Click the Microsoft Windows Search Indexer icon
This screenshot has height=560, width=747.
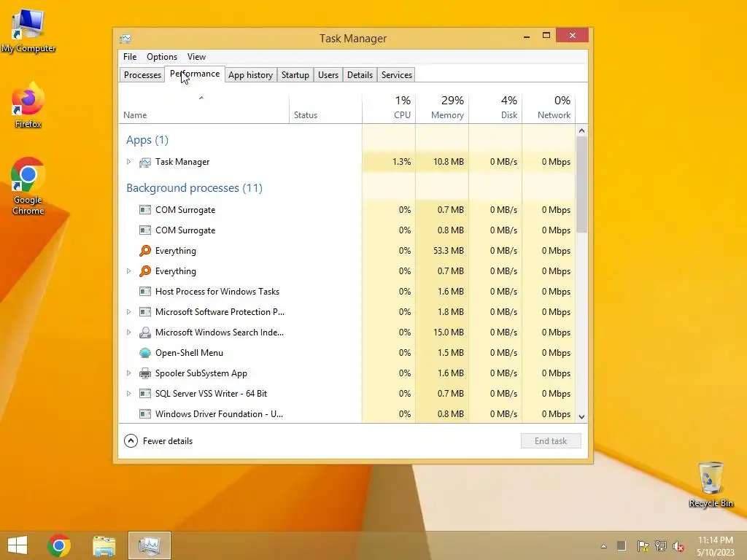(145, 332)
